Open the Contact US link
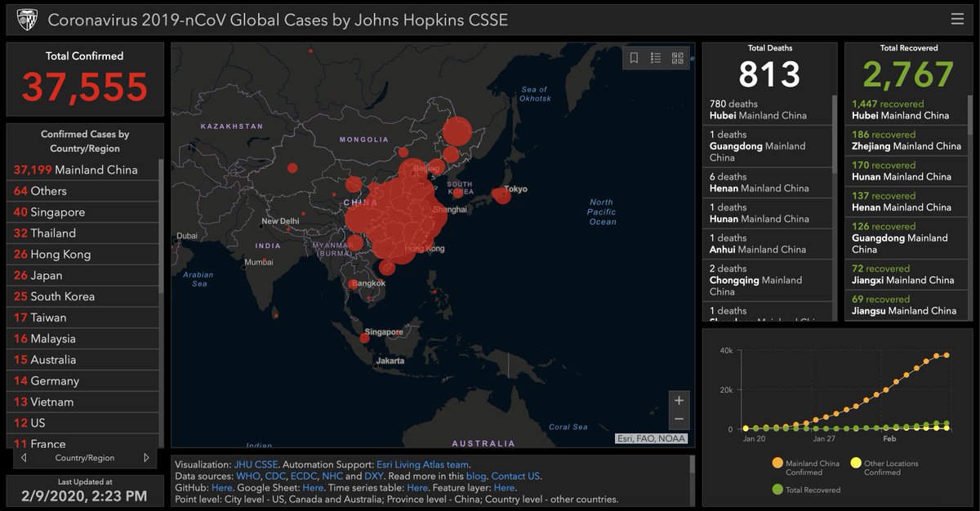The image size is (980, 511). [x=515, y=476]
